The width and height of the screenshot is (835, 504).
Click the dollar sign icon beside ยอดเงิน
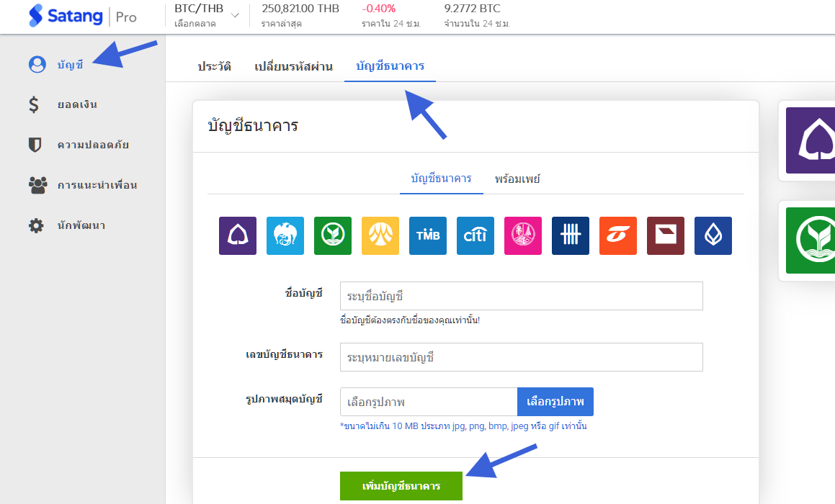tap(34, 104)
